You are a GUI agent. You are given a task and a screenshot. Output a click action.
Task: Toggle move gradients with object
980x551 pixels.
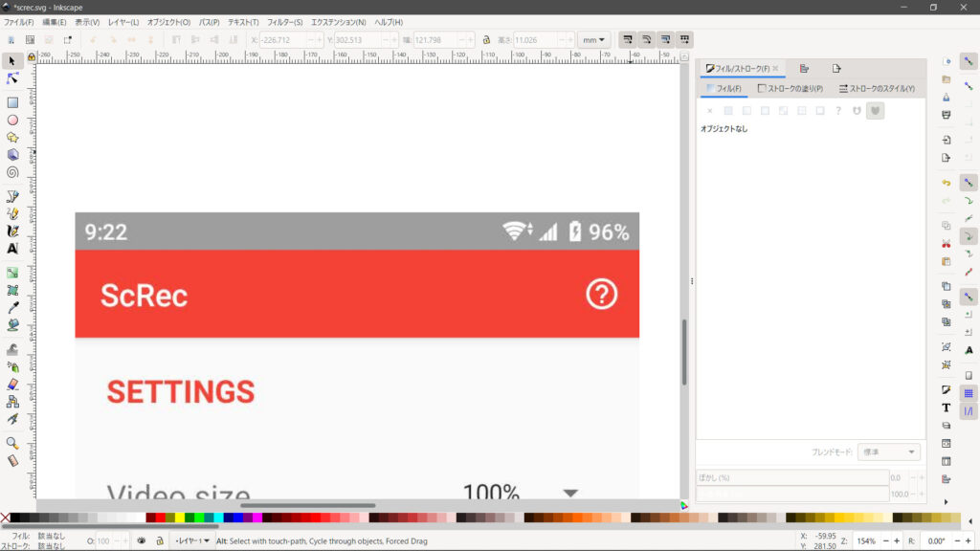pos(666,40)
